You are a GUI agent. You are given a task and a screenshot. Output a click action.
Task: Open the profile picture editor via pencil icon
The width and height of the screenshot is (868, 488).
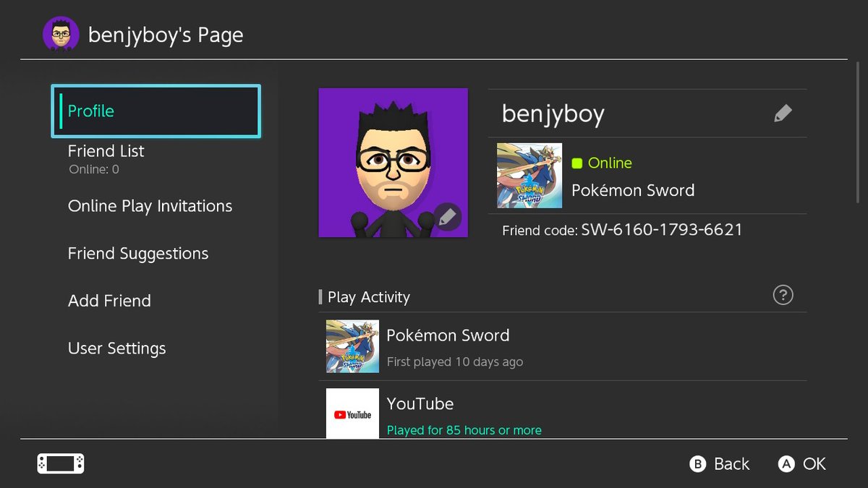click(x=447, y=216)
